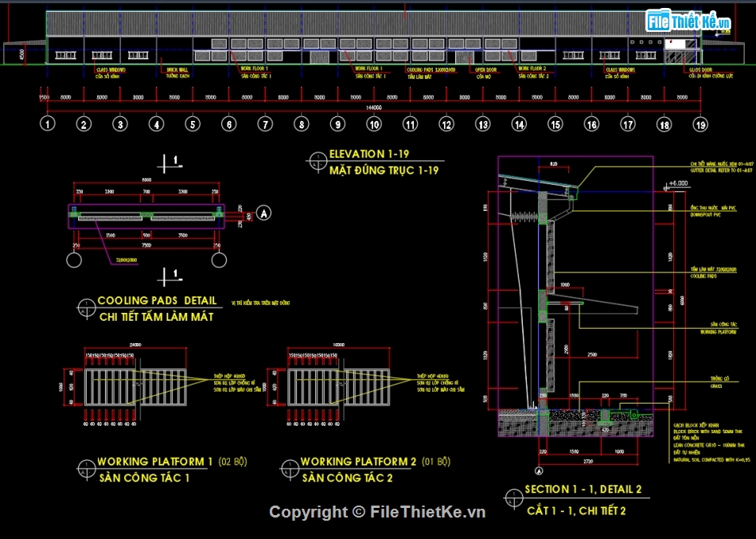Click axis bubble 'A' below the section detail
This screenshot has height=539, width=756.
point(539,471)
